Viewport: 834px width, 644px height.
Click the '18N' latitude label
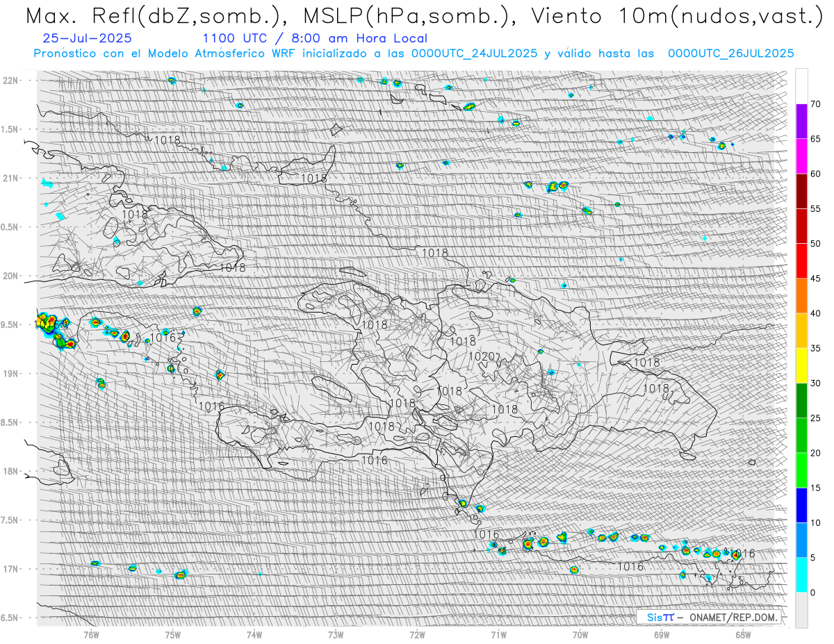[12, 471]
